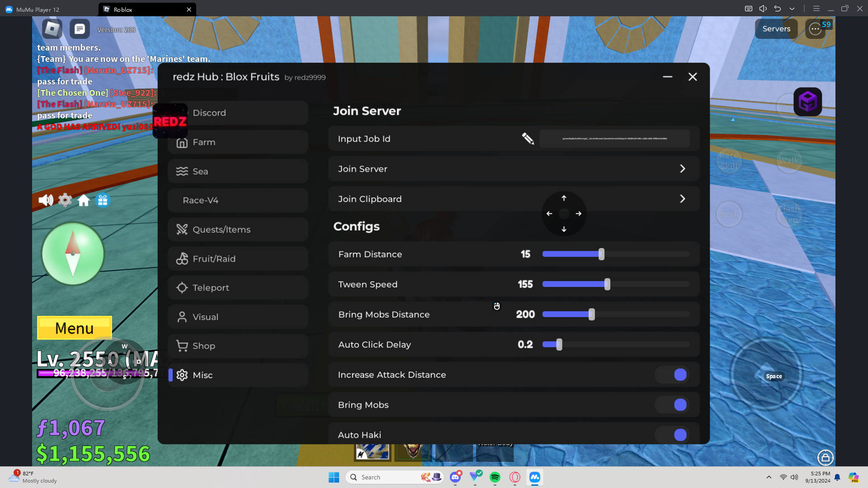Open the Farm tab
868x488 pixels.
coord(238,142)
